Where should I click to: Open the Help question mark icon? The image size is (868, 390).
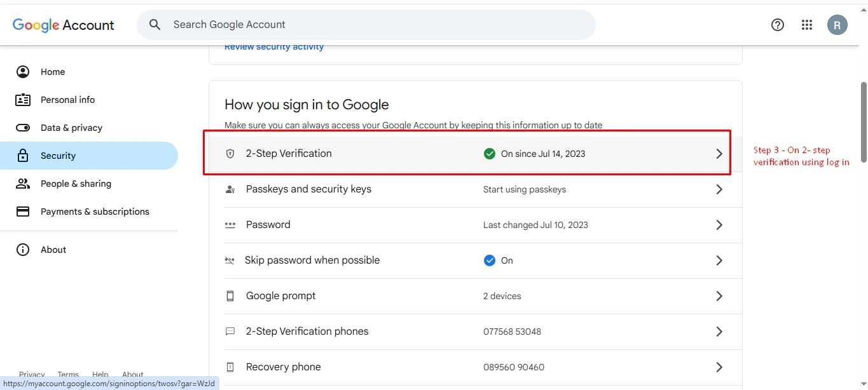(x=777, y=25)
